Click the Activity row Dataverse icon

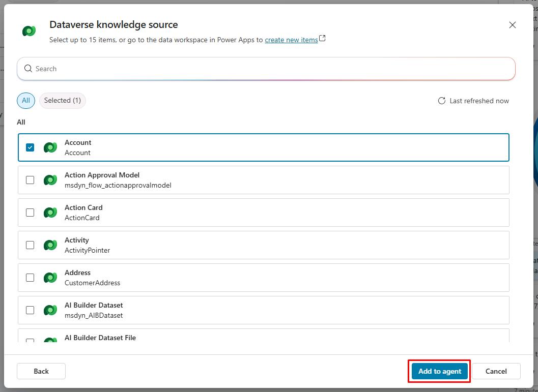[50, 245]
